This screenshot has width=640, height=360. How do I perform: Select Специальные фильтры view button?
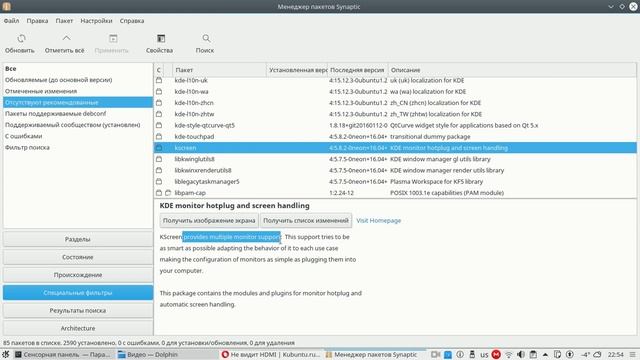click(x=78, y=293)
